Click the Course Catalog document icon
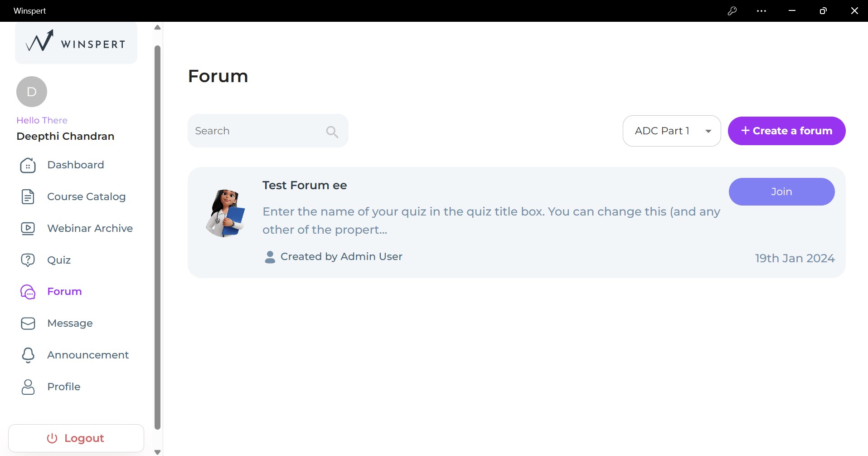This screenshot has height=456, width=868. [28, 197]
